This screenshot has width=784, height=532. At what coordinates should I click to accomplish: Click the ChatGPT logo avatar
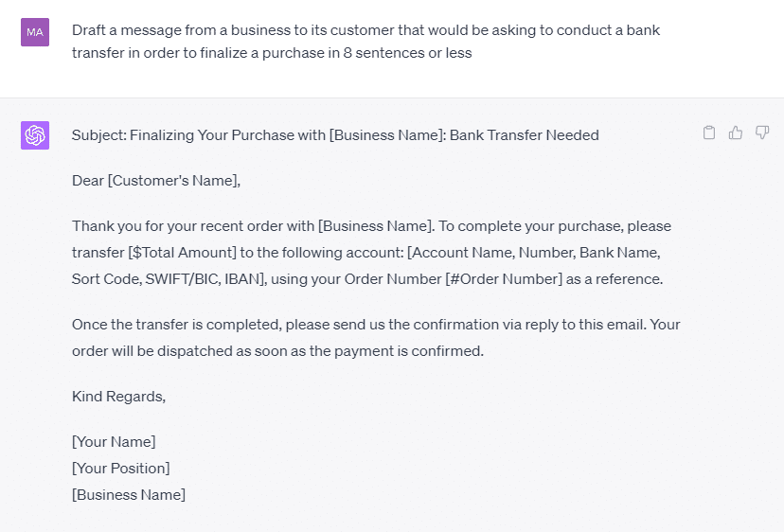pos(35,135)
